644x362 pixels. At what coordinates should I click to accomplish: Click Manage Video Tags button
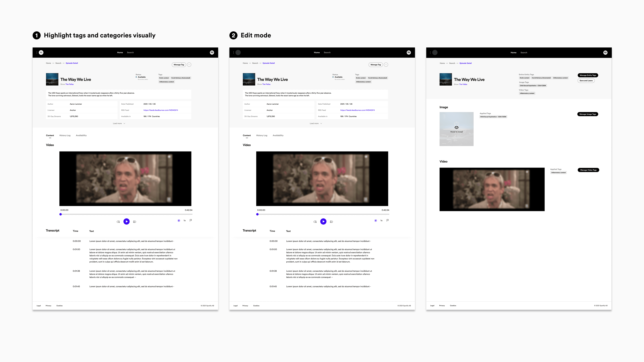pos(588,170)
